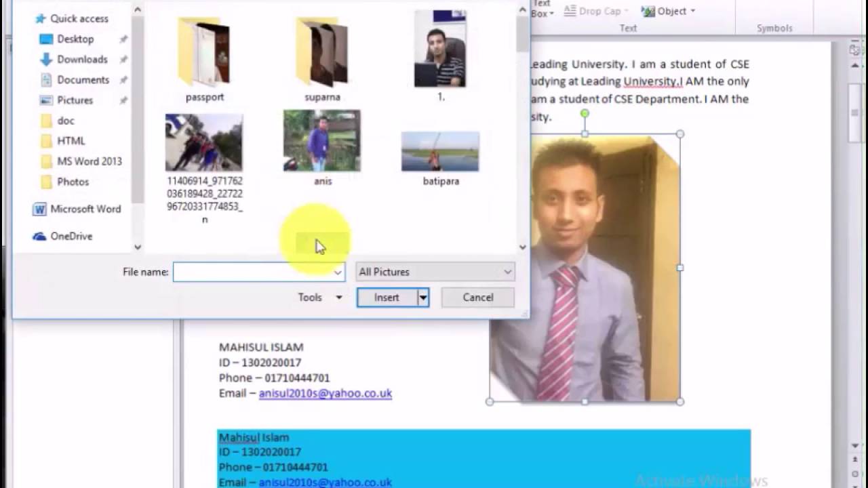Open the All Pictures file type dropdown

point(435,272)
